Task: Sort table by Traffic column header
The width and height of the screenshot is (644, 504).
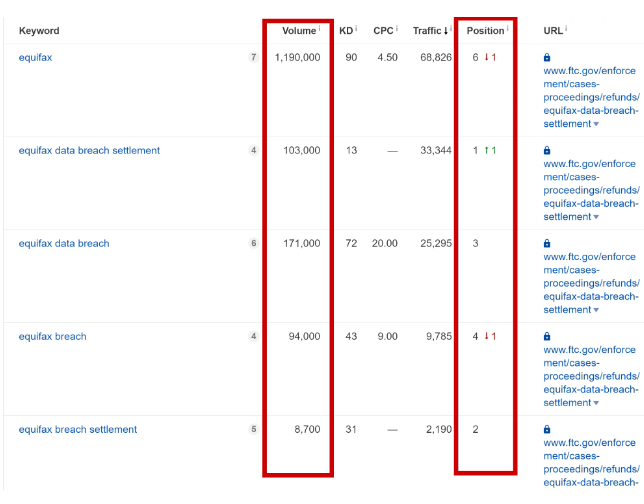Action: pyautogui.click(x=427, y=31)
